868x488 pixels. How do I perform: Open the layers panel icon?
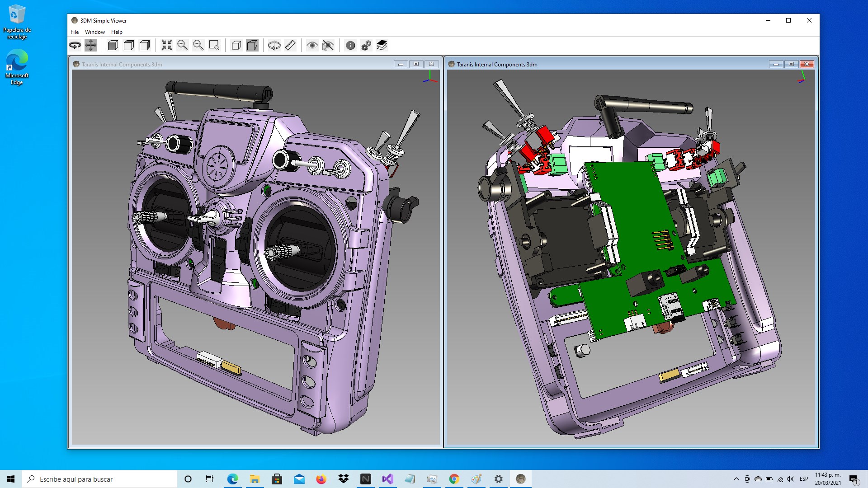click(382, 45)
